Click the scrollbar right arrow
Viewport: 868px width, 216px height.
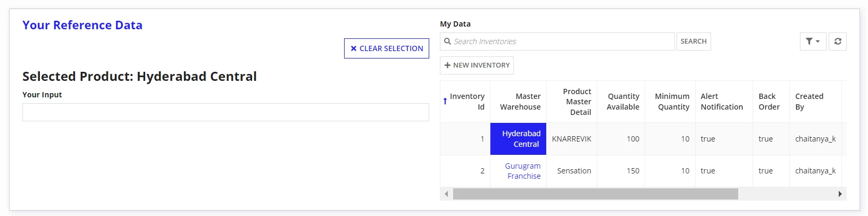pyautogui.click(x=840, y=194)
